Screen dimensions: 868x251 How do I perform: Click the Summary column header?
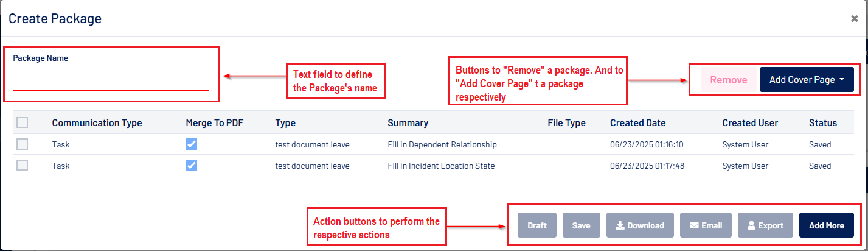point(408,123)
